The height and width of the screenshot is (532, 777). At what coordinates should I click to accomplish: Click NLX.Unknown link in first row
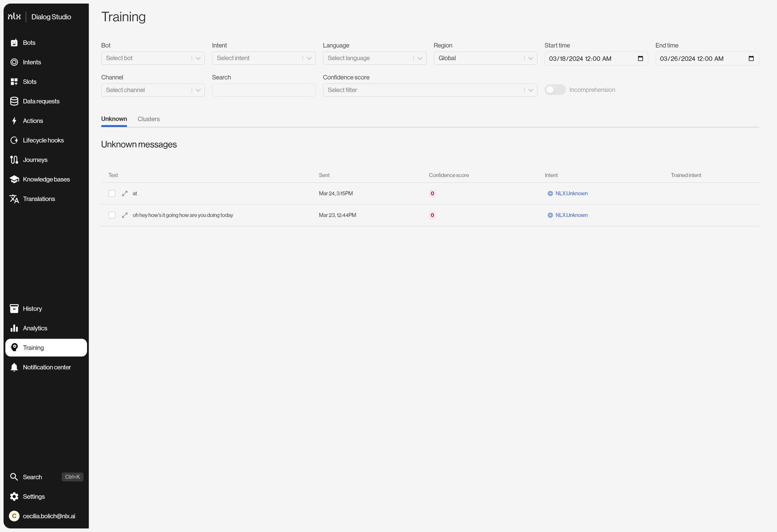[x=571, y=193]
